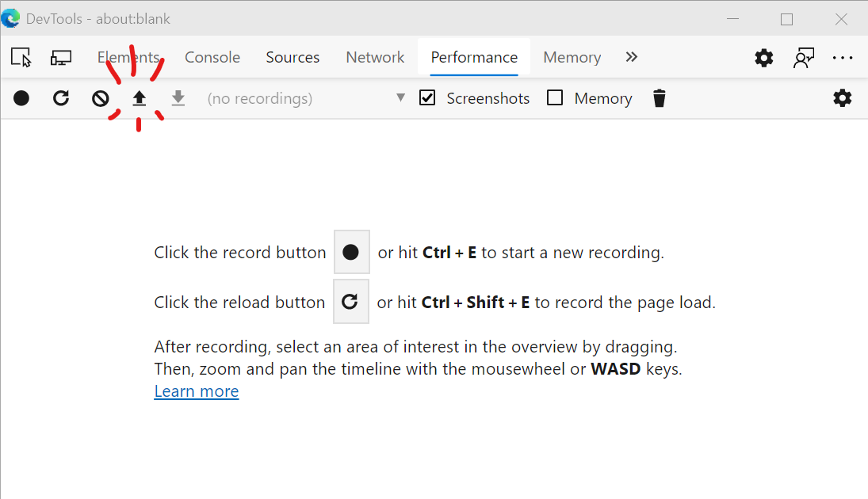Click the reload and profile toolbar icon
The height and width of the screenshot is (499, 868).
(61, 98)
